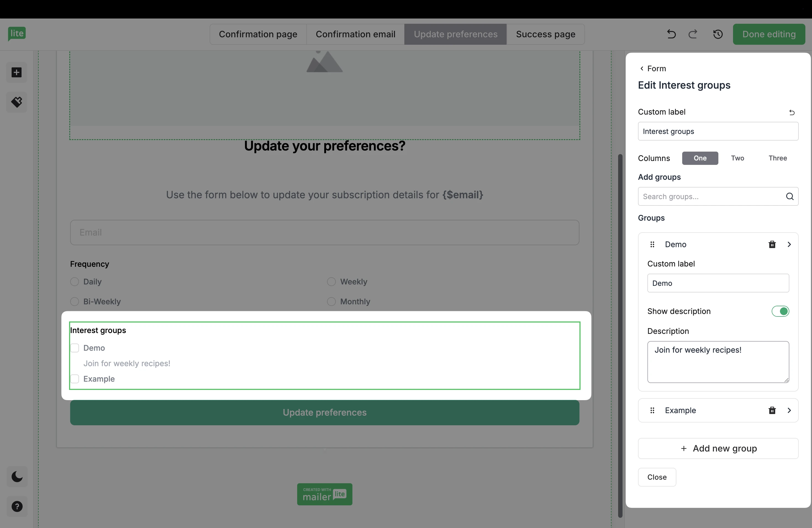
Task: Collapse the Demo group chevron
Action: tap(789, 244)
